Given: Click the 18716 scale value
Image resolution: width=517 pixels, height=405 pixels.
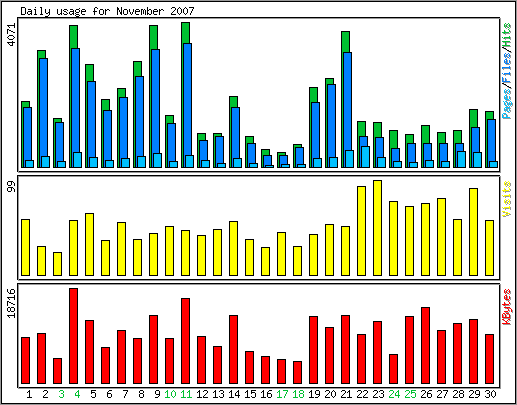Looking at the screenshot, I should click(11, 303).
